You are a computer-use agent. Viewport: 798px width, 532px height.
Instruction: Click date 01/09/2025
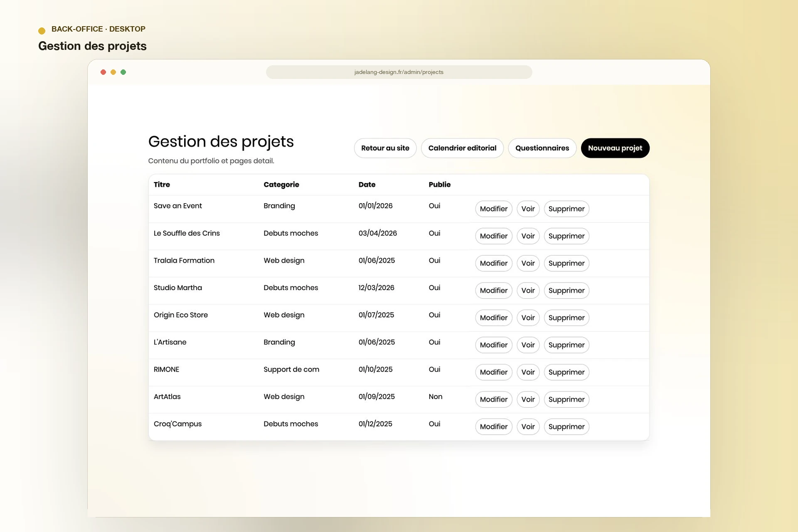pyautogui.click(x=377, y=397)
